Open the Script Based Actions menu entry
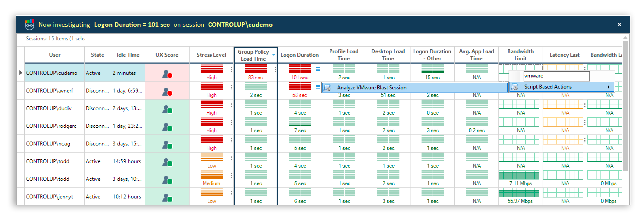Viewport: 644px width, 221px height. click(547, 87)
